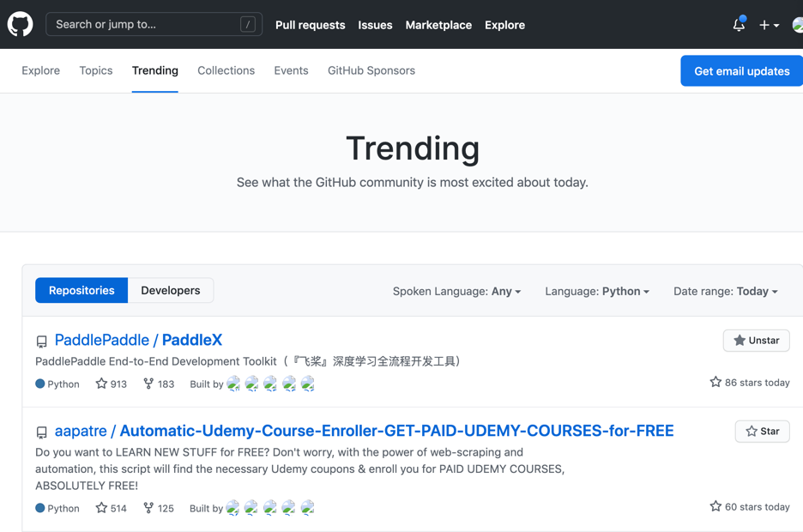Open PaddleX forks count 183

pos(159,384)
